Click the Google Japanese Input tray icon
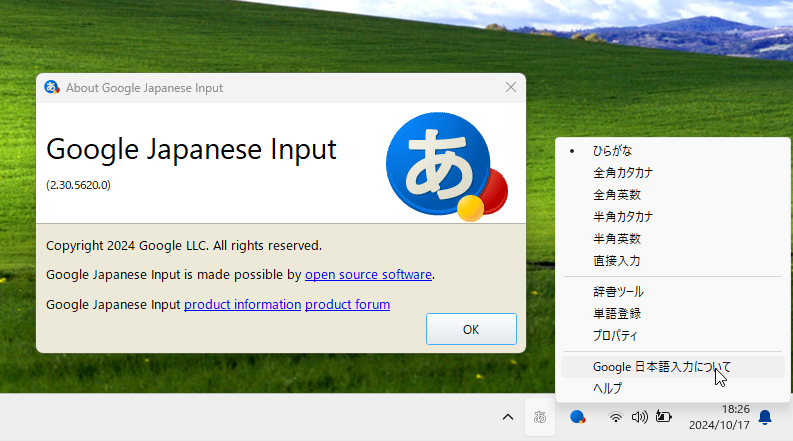This screenshot has width=793, height=441. 577,417
